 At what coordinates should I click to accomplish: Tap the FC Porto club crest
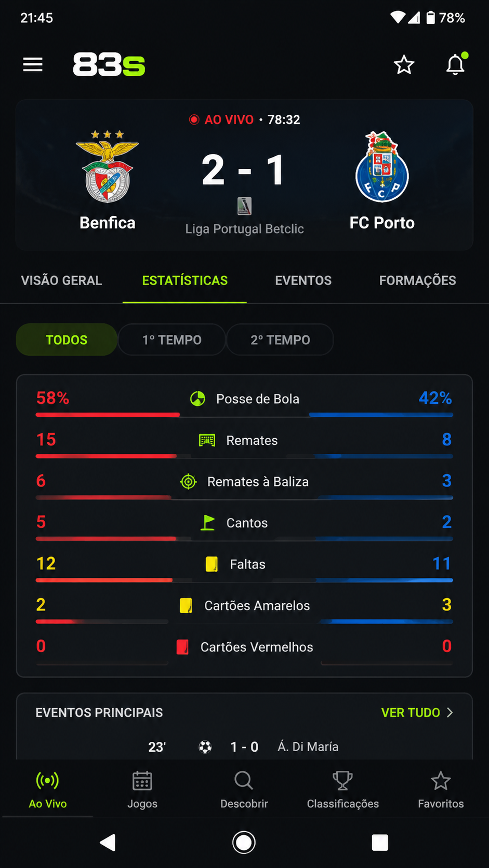[382, 167]
